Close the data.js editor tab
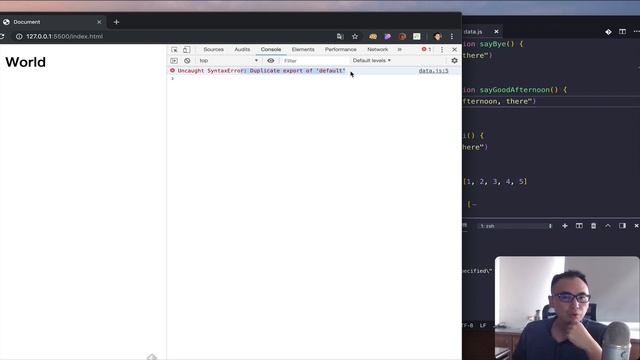640x360 pixels. pos(496,31)
